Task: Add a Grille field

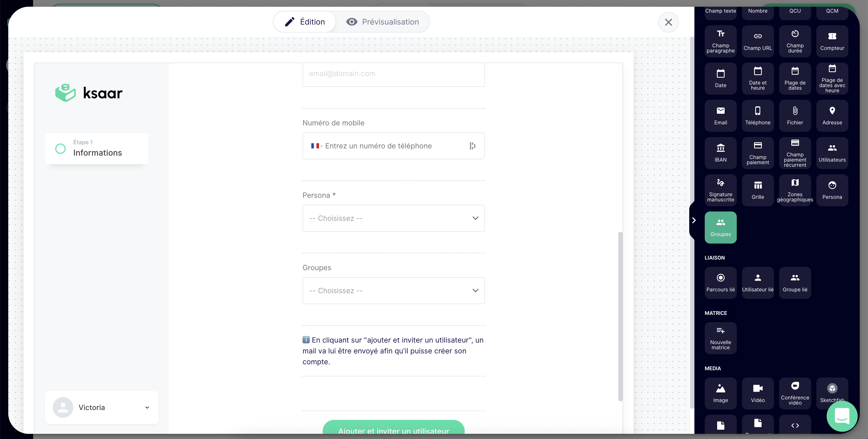Action: point(757,190)
